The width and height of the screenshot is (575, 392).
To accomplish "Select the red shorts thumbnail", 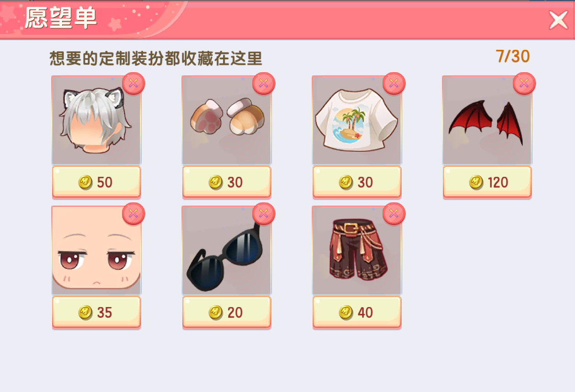I will click(357, 250).
